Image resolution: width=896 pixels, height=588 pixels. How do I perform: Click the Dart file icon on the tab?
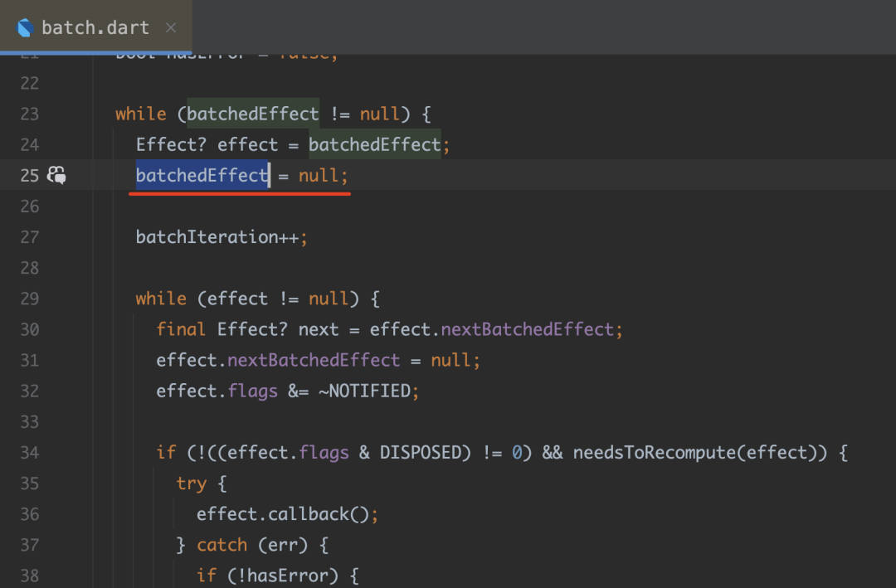[x=26, y=27]
